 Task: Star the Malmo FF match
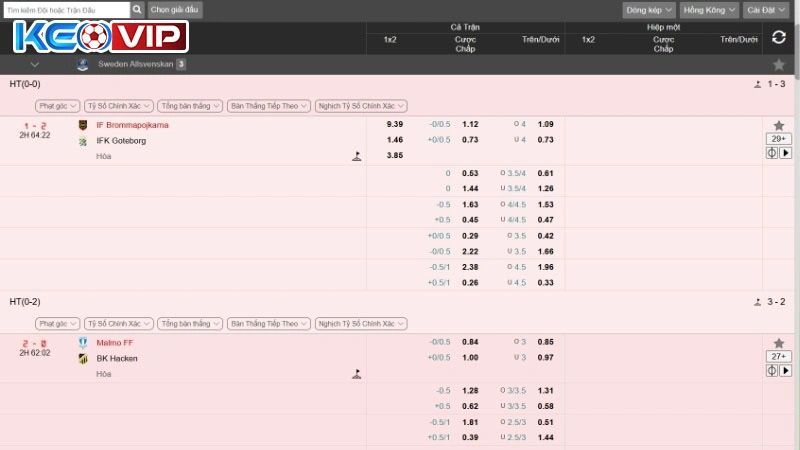click(779, 342)
